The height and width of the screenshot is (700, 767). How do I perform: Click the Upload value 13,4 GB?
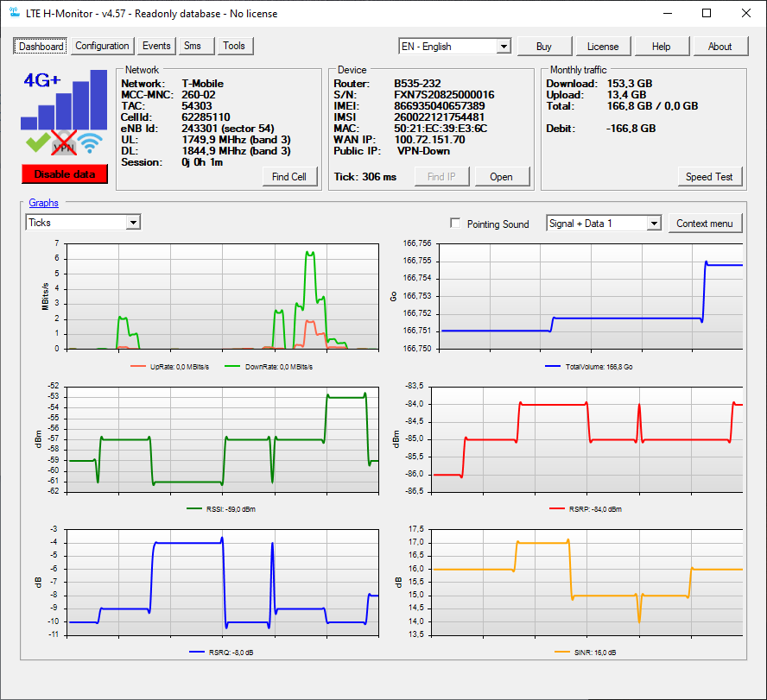coord(626,95)
